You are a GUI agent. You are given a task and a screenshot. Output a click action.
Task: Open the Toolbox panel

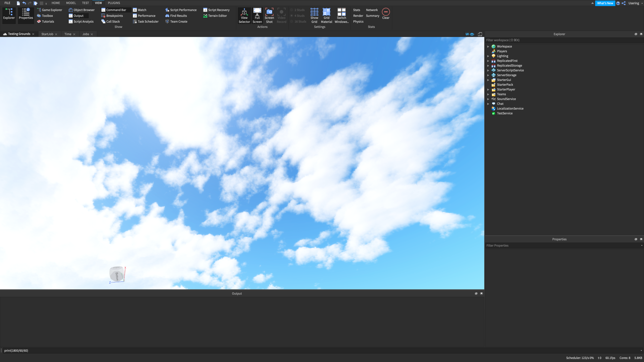click(x=47, y=16)
